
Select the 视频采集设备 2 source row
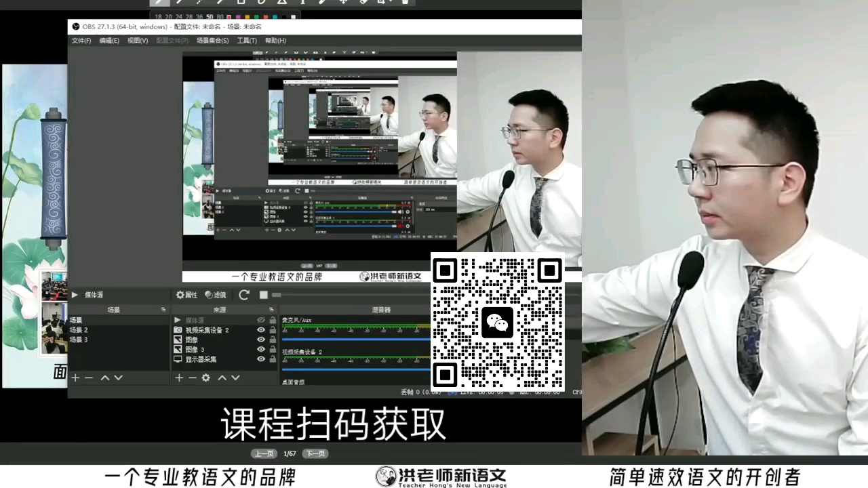click(x=224, y=330)
